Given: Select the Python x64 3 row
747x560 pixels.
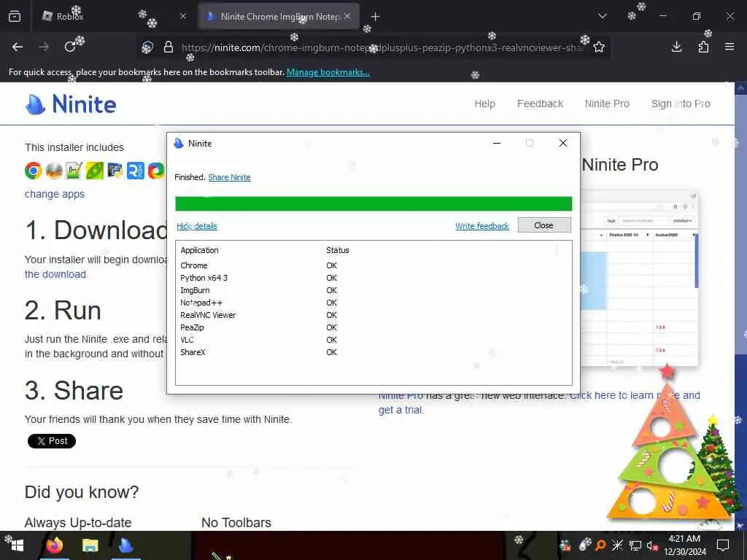Looking at the screenshot, I should pos(373,278).
